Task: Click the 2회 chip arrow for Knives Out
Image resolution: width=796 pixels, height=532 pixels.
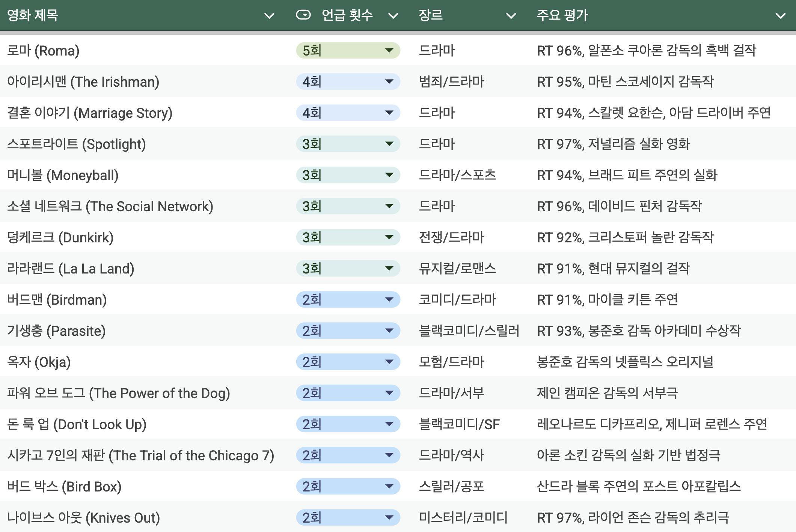Action: pos(389,517)
